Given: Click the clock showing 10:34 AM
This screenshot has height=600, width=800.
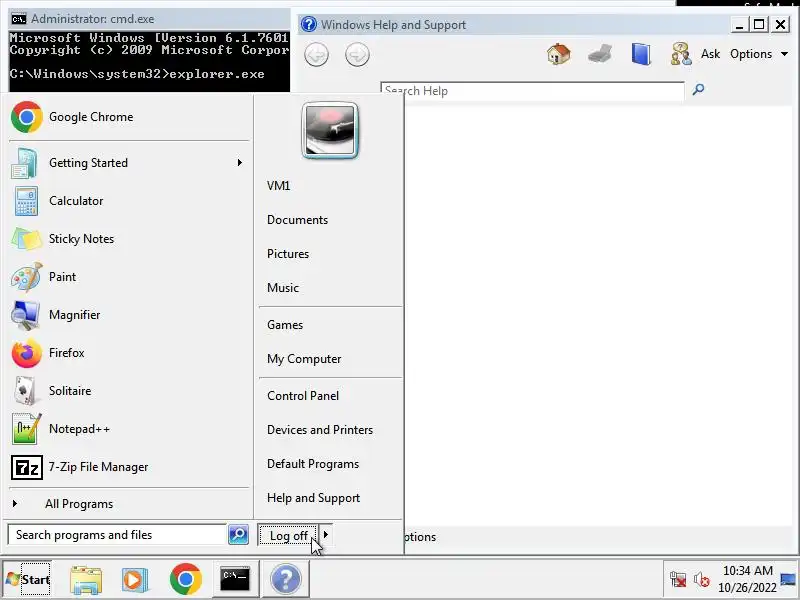Looking at the screenshot, I should (x=747, y=570).
